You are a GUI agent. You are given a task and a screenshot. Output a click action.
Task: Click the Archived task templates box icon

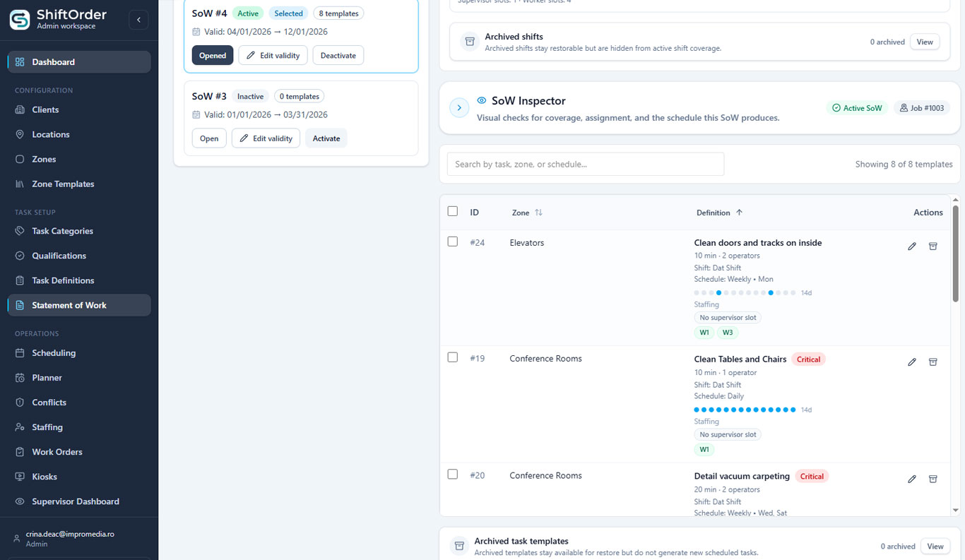459,546
